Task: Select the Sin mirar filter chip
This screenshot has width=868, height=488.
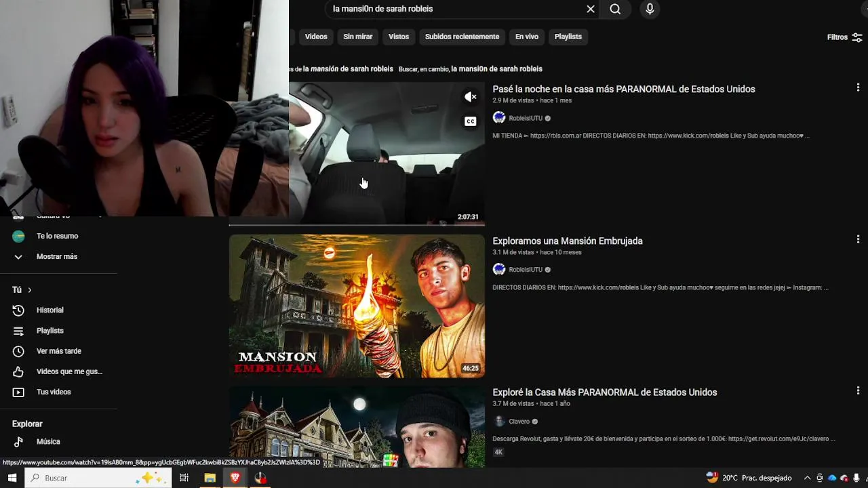Action: (x=358, y=37)
